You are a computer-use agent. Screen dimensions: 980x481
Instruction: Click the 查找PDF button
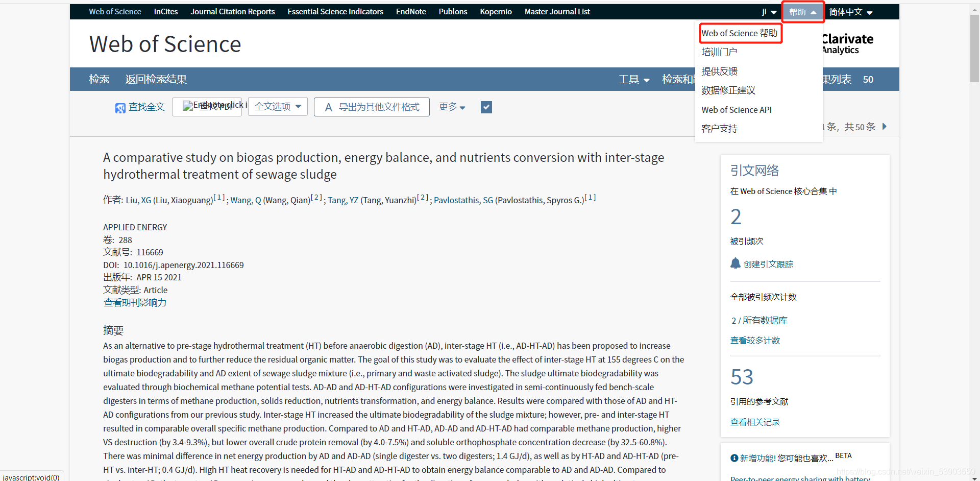(x=207, y=107)
